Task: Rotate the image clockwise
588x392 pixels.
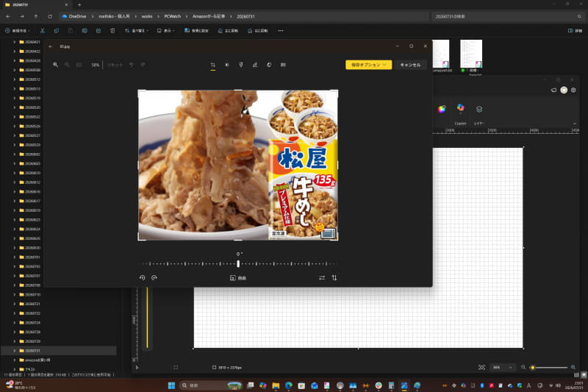Action: (154, 278)
